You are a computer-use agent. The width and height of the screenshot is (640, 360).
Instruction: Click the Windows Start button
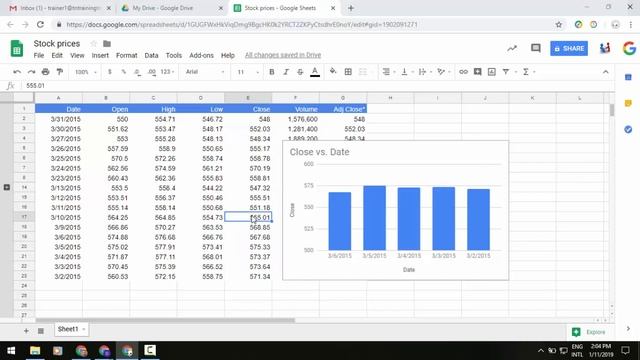[x=11, y=351]
